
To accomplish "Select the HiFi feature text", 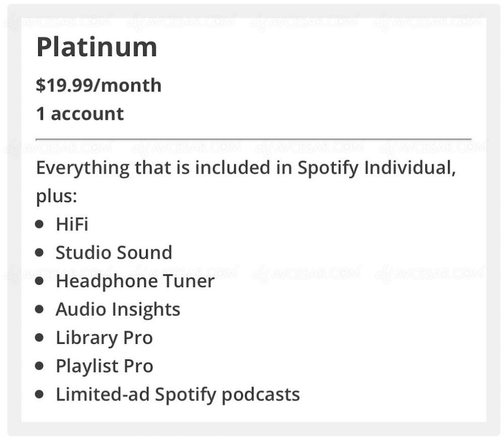I will tap(72, 224).
